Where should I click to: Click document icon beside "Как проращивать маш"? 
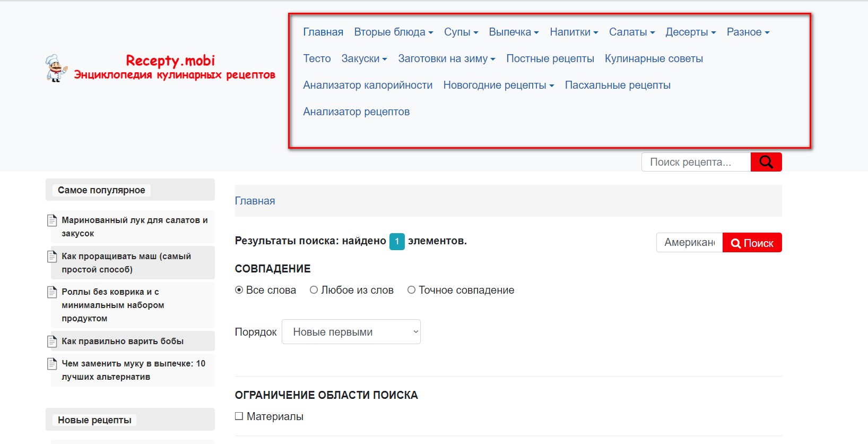52,257
